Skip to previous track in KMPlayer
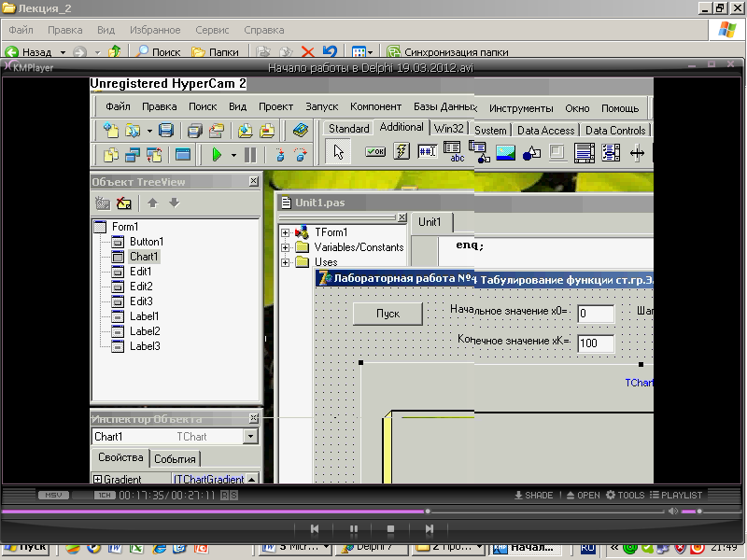Screen dimensions: 747x560 point(315,529)
